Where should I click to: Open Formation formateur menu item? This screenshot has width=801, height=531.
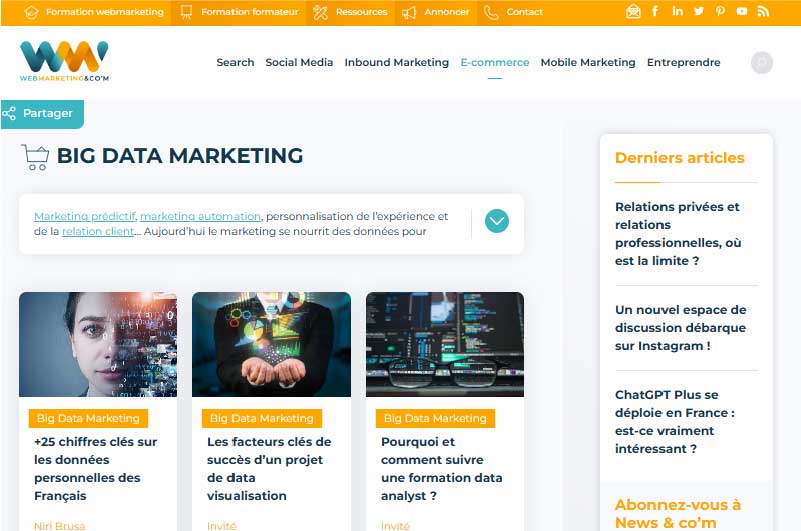coord(249,12)
